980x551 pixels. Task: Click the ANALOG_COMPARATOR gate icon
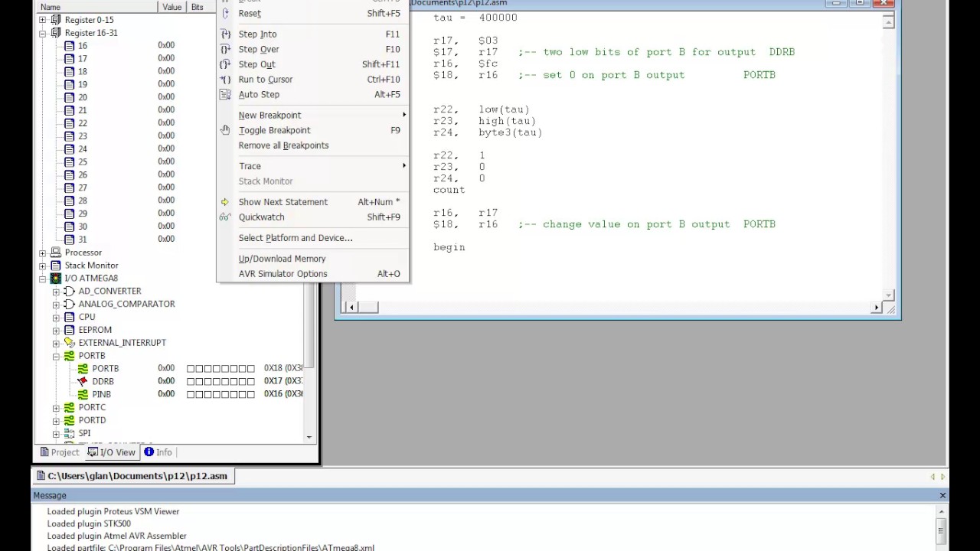[x=70, y=304]
